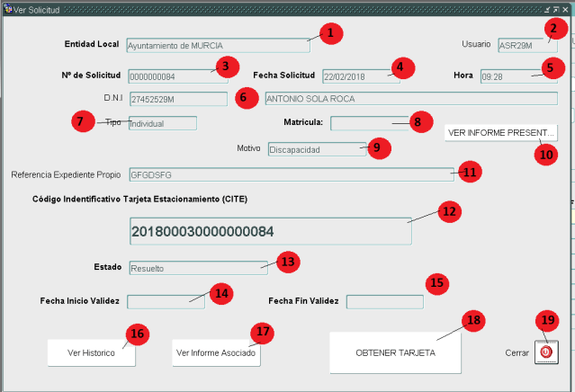This screenshot has width=575, height=392.
Task: Click the Motivo field showing Discapacidad
Action: tap(315, 149)
